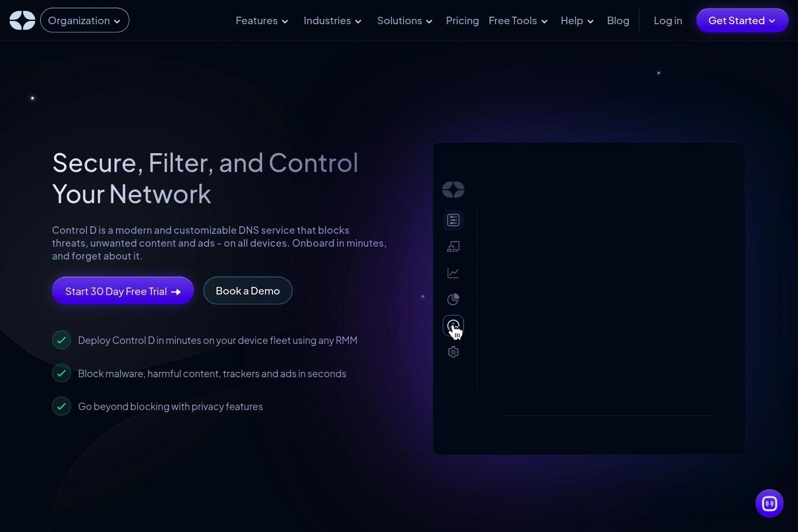This screenshot has height=532, width=798.
Task: Open the Get Started dropdown button
Action: click(742, 20)
